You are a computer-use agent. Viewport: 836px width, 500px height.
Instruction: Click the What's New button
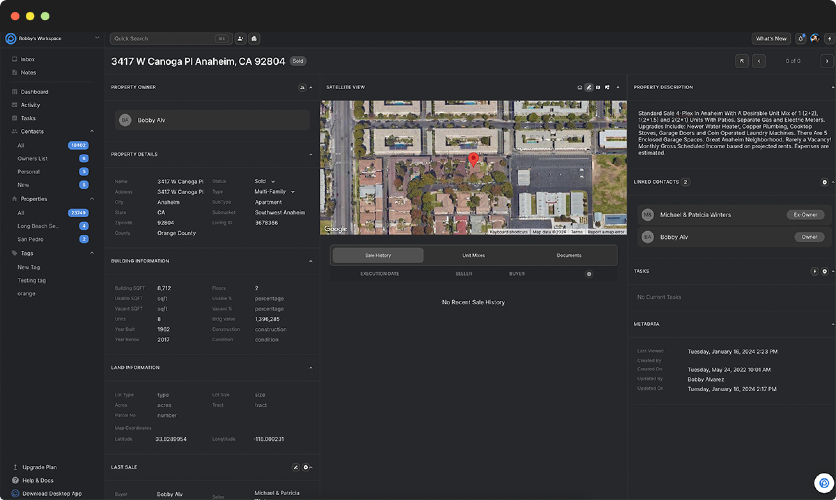pyautogui.click(x=771, y=38)
